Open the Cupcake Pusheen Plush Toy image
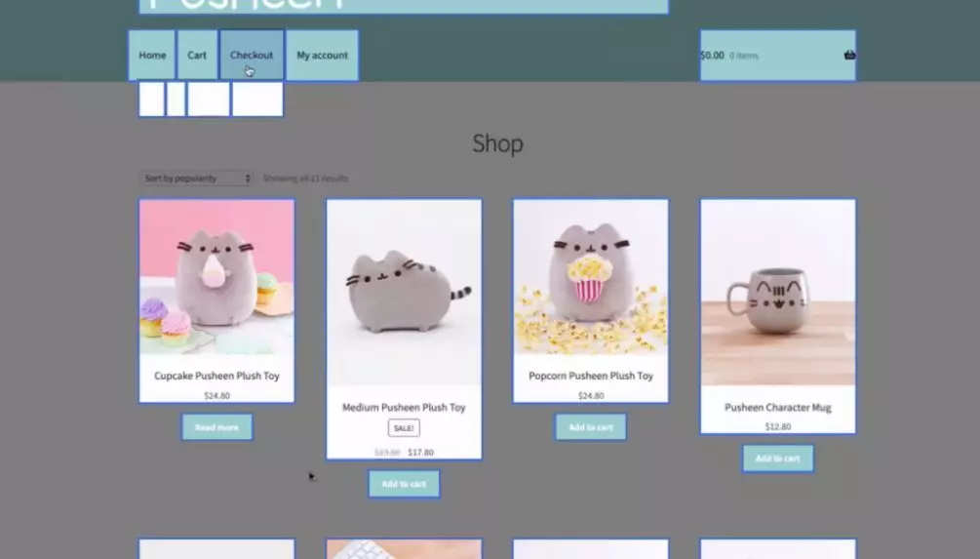This screenshot has height=559, width=980. coord(216,277)
